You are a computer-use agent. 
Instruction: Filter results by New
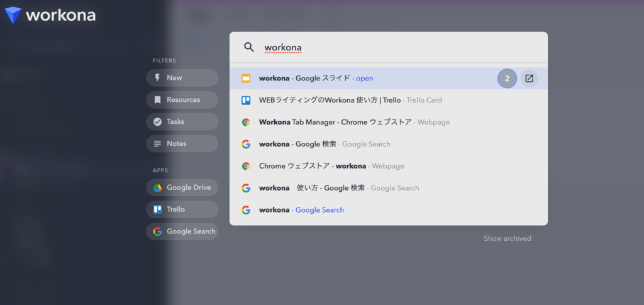tap(182, 78)
